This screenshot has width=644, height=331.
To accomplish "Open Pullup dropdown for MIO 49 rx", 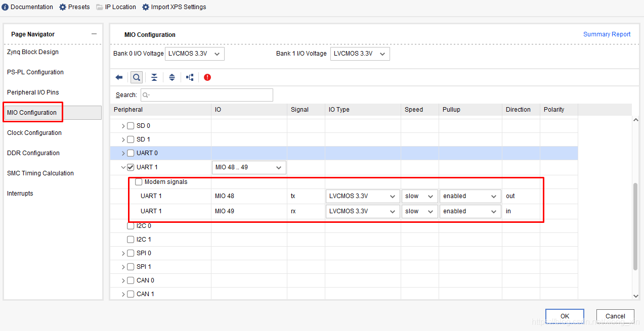I will pos(470,211).
